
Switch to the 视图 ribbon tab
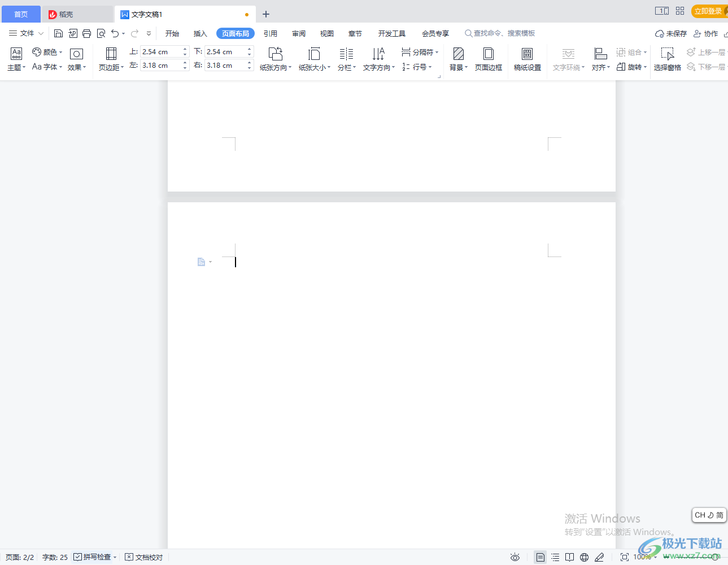pos(327,33)
